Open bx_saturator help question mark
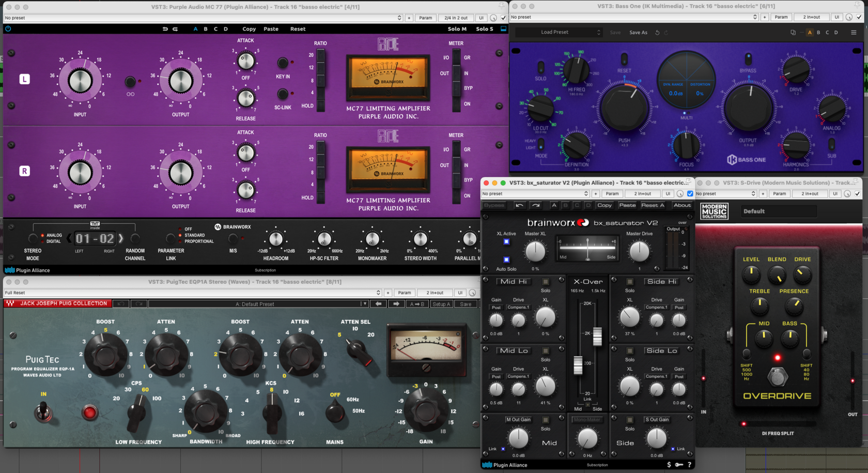The height and width of the screenshot is (473, 868). (x=689, y=465)
